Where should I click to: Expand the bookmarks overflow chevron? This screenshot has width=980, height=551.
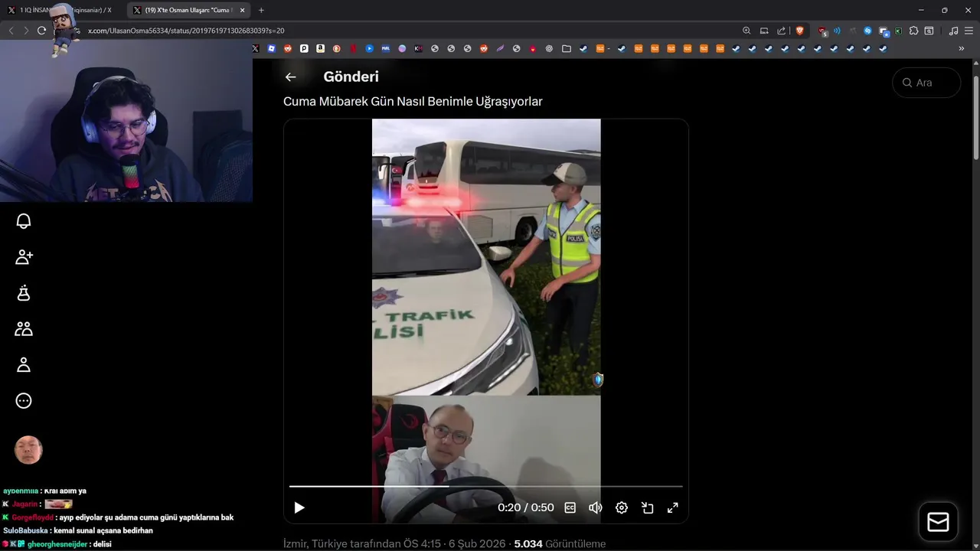coord(962,48)
